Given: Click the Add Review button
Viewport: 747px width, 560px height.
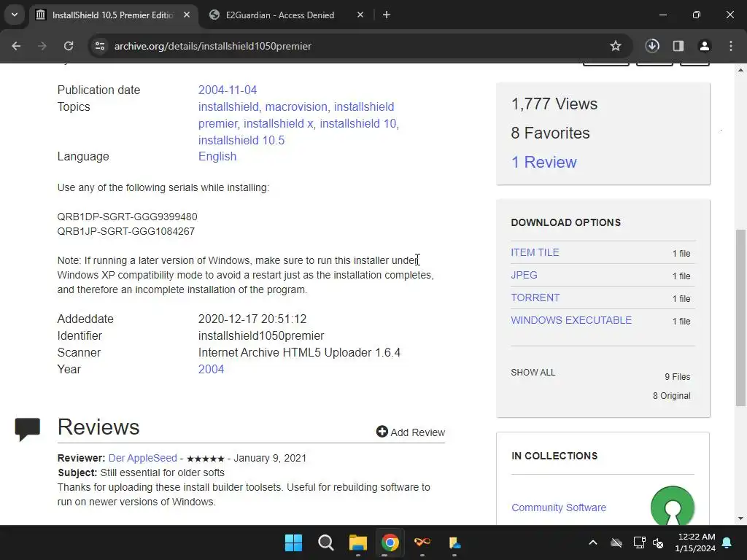Looking at the screenshot, I should [411, 432].
